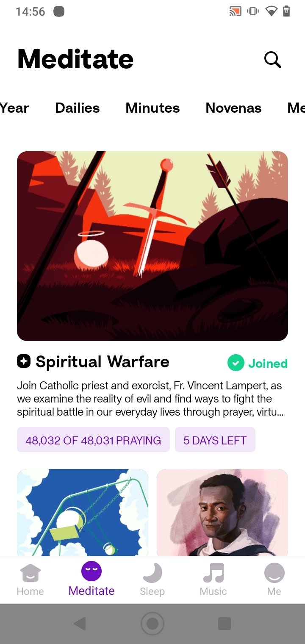This screenshot has height=644, width=305.
Task: Open search with the magnifier icon
Action: (x=272, y=60)
